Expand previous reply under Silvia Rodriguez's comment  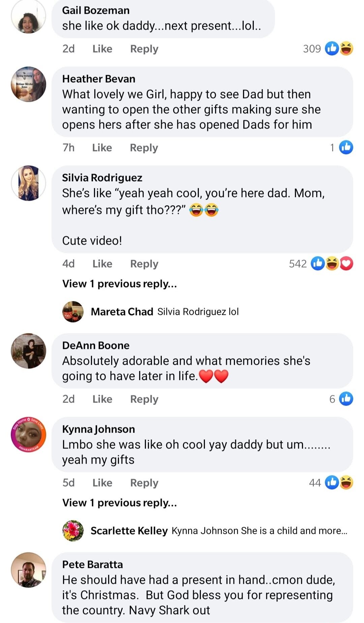pos(120,284)
